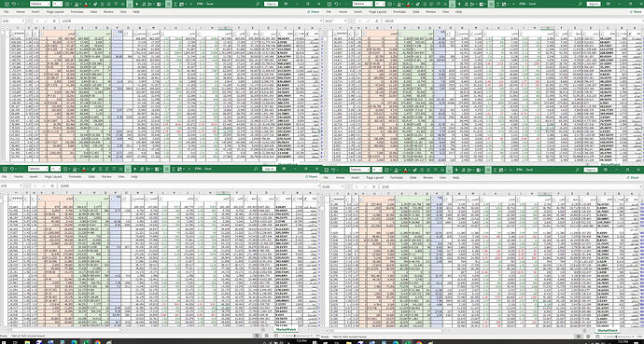The width and height of the screenshot is (644, 344).
Task: Open search magnifier in top-right Excel window
Action: (580, 4)
